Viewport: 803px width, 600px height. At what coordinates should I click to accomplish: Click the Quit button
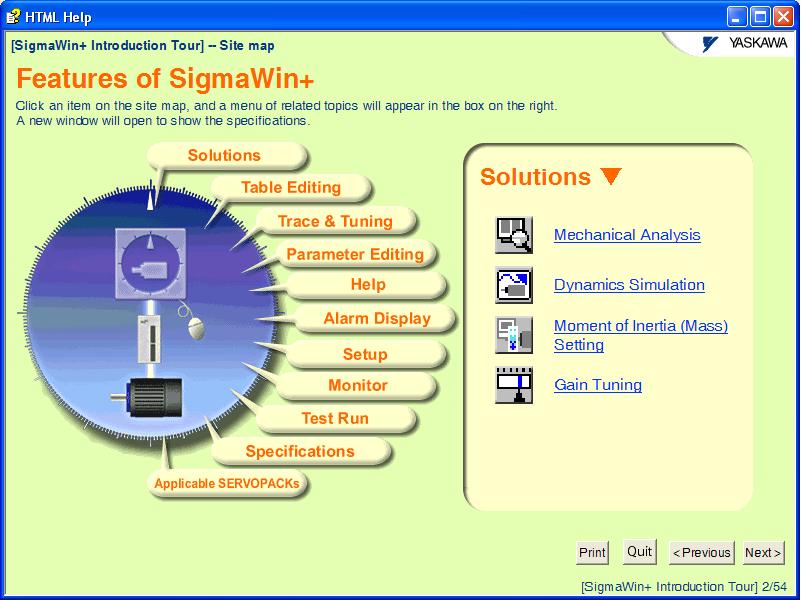coord(640,552)
